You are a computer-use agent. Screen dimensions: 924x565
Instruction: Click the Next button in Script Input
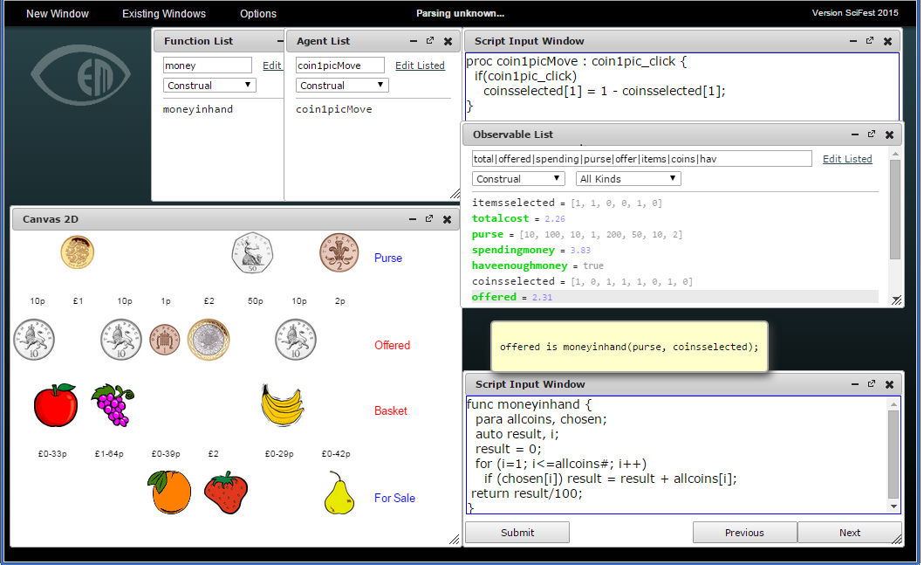[849, 533]
